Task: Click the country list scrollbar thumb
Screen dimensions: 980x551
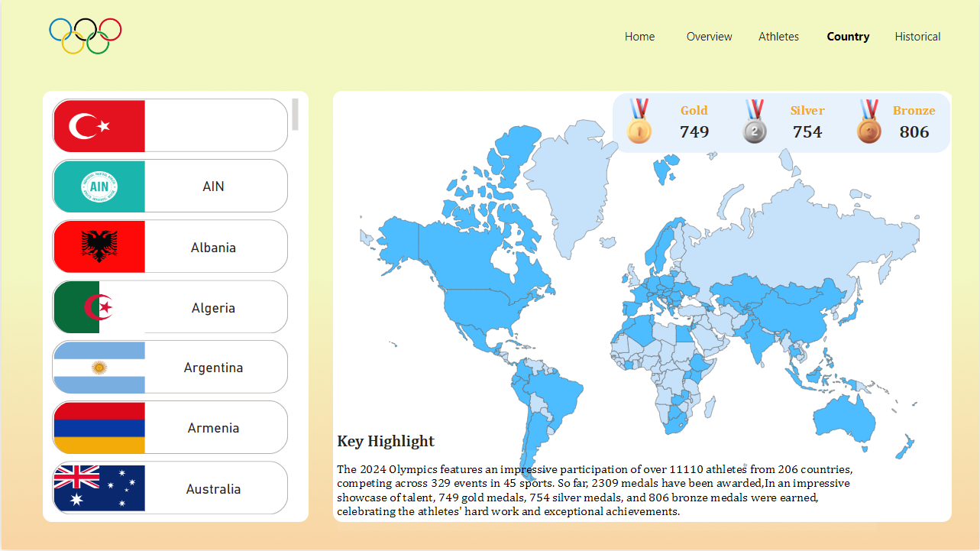Action: coord(295,115)
